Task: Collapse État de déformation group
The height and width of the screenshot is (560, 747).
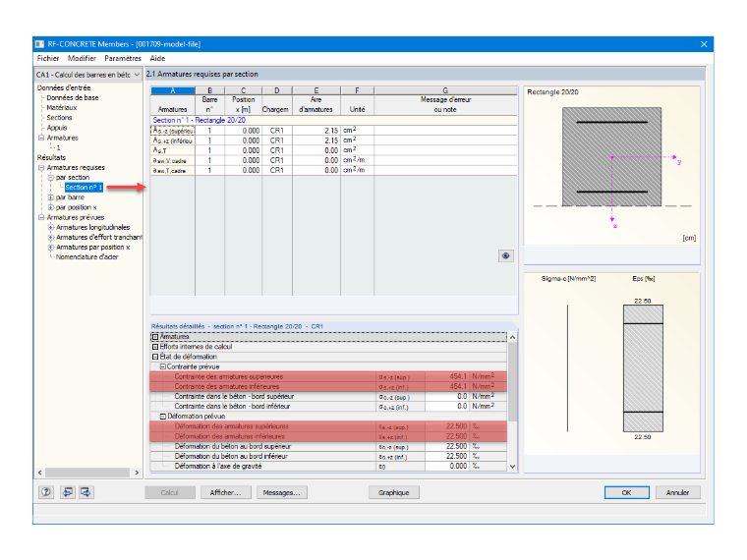Action: click(155, 357)
